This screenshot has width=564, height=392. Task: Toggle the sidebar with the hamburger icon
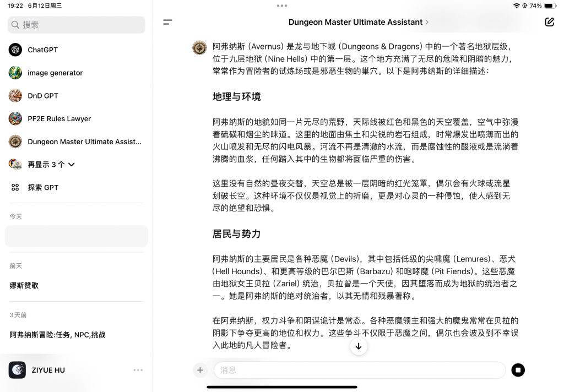click(167, 22)
